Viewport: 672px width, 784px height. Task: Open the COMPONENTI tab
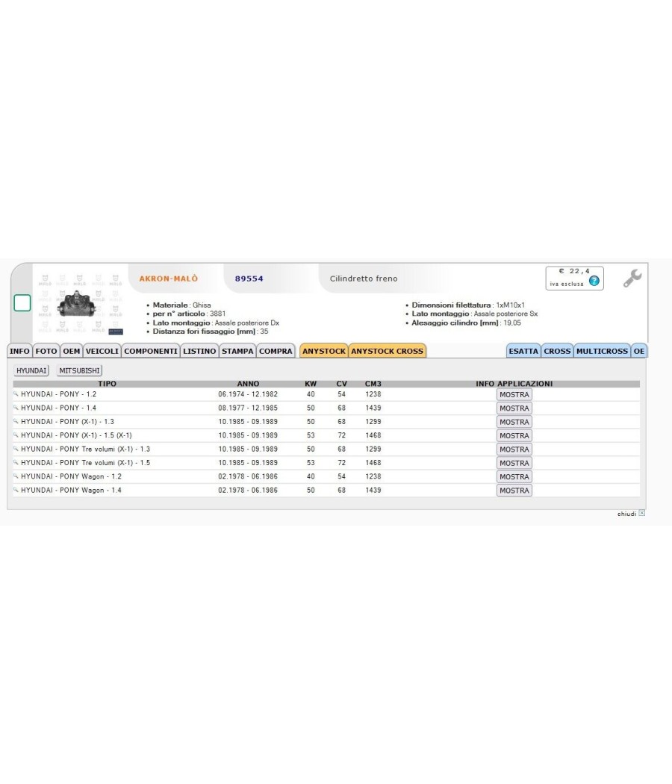point(151,351)
